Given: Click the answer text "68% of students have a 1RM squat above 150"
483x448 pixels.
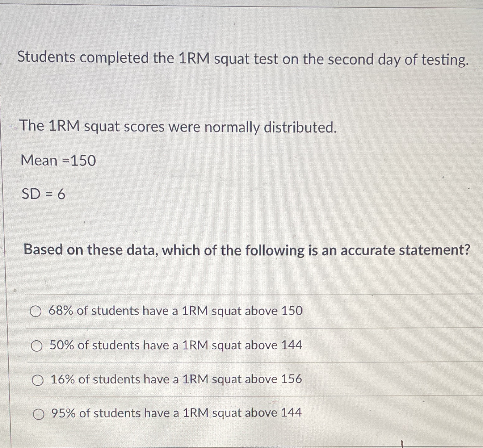Looking at the screenshot, I should (175, 311).
